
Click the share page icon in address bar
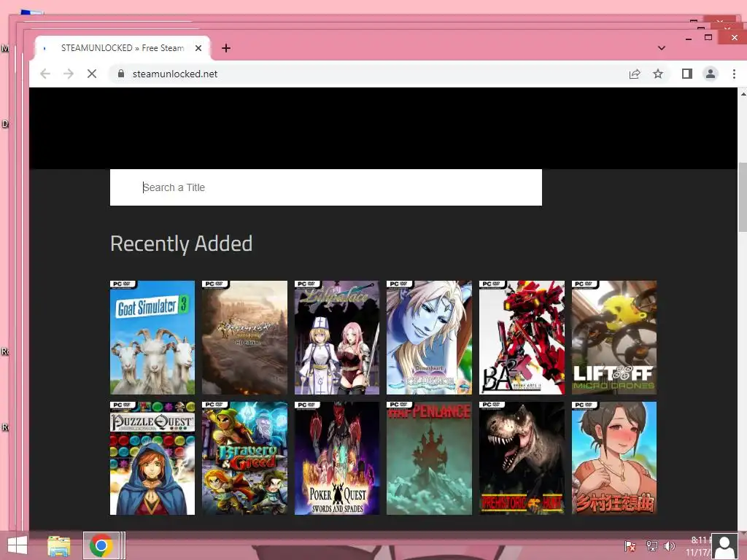[x=635, y=74]
